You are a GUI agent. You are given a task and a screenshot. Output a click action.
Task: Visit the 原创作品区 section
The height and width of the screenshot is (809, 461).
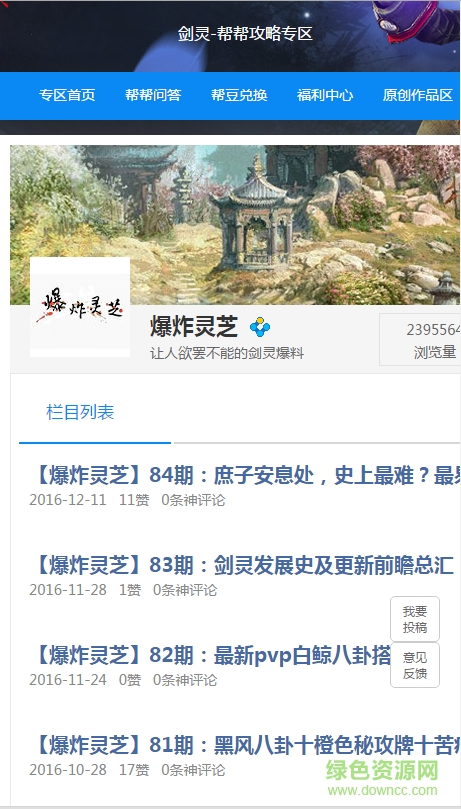[418, 95]
